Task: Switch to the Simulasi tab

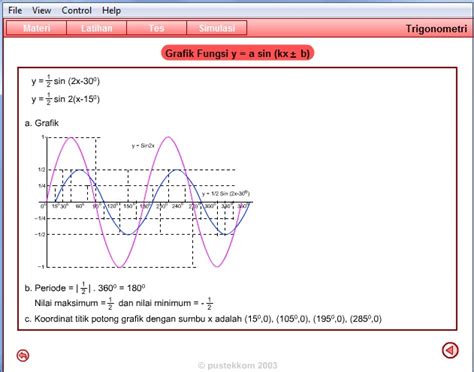Action: tap(217, 28)
